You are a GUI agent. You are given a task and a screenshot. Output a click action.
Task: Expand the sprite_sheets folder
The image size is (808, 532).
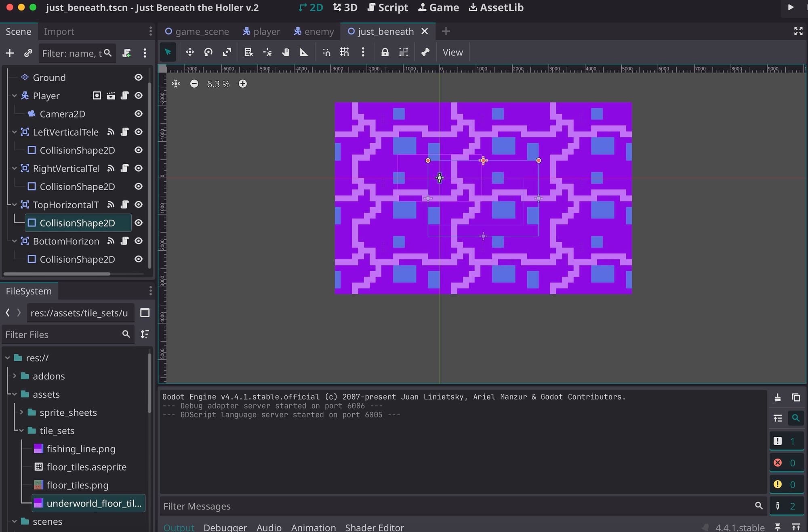tap(21, 412)
